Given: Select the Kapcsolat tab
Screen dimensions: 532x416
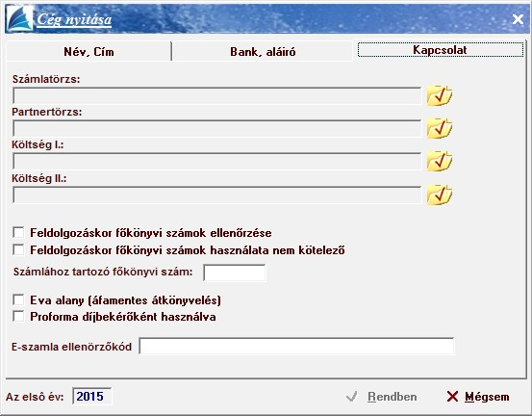Looking at the screenshot, I should click(x=440, y=50).
